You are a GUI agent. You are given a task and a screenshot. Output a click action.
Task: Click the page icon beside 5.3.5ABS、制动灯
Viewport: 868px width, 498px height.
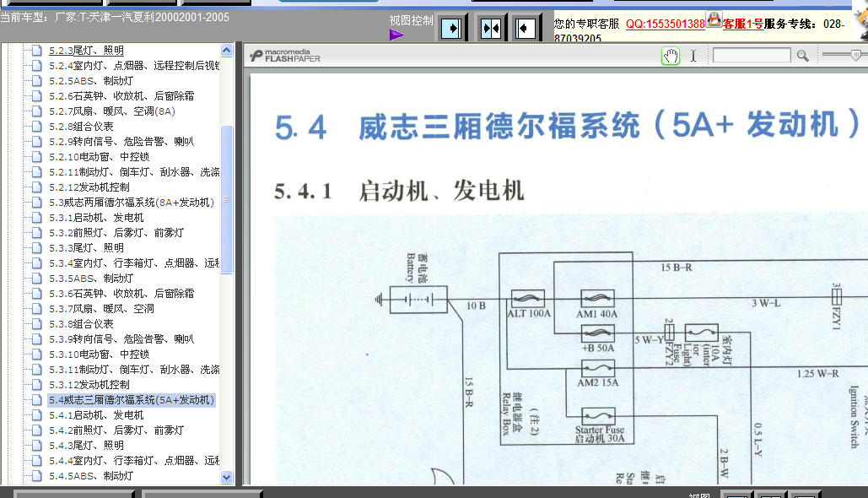pyautogui.click(x=37, y=278)
